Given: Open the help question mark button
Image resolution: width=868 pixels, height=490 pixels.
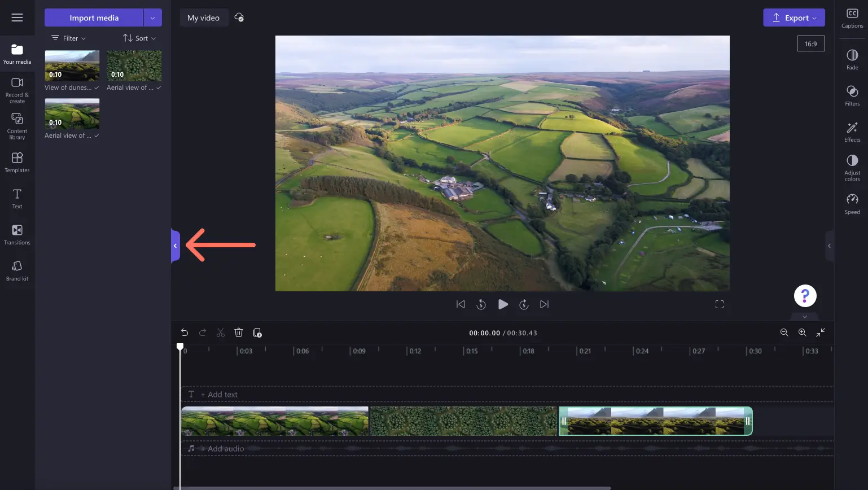Looking at the screenshot, I should point(805,296).
